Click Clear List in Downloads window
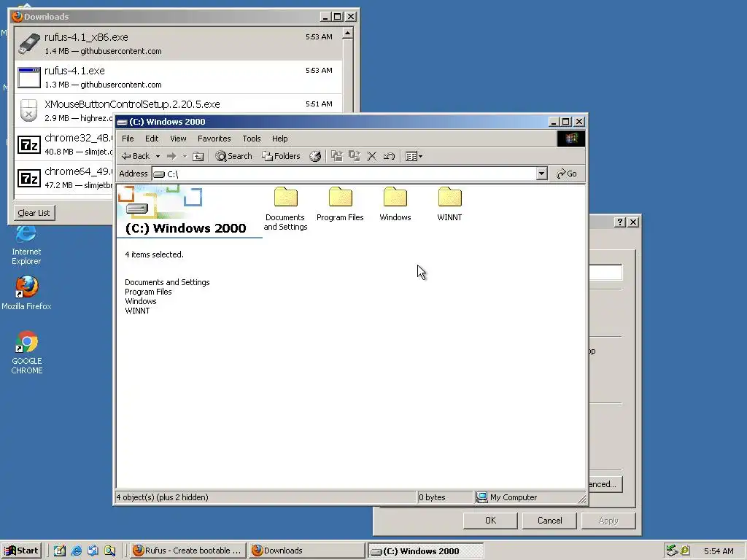Viewport: 747px width, 560px height. point(34,213)
